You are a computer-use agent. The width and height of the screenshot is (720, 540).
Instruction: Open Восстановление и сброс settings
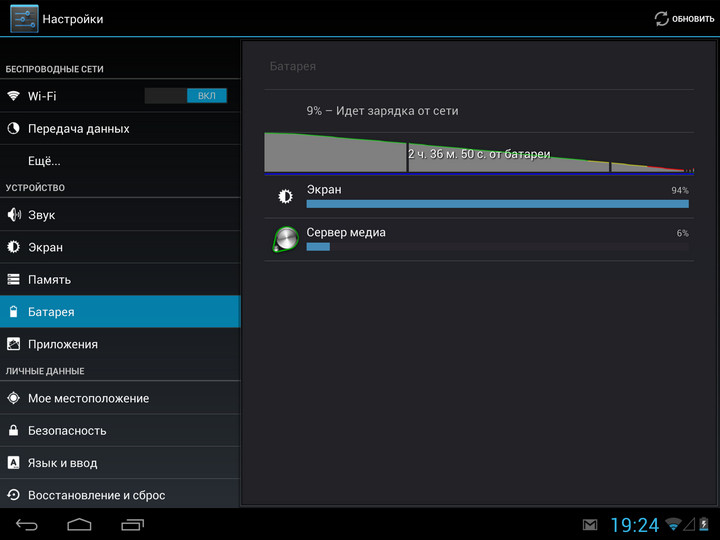120,494
